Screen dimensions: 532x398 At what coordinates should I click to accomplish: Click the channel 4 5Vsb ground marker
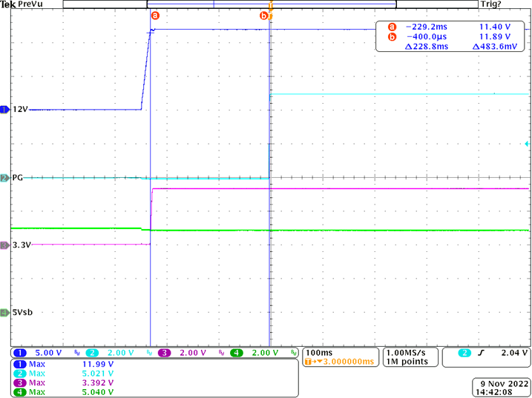coord(4,312)
